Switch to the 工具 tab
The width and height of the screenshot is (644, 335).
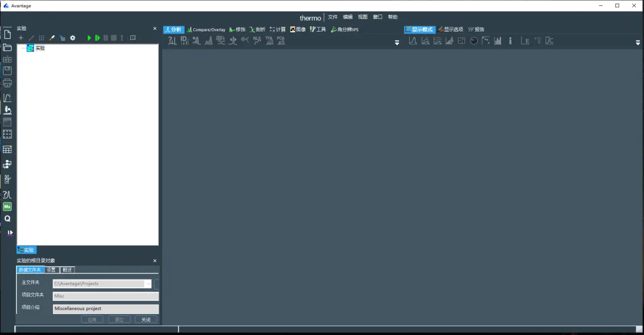click(x=318, y=30)
